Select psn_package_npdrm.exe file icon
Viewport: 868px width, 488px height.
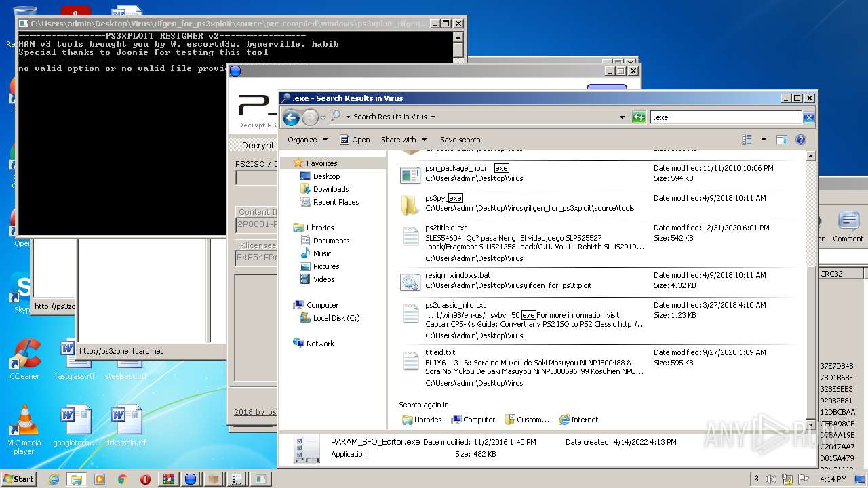click(x=410, y=174)
